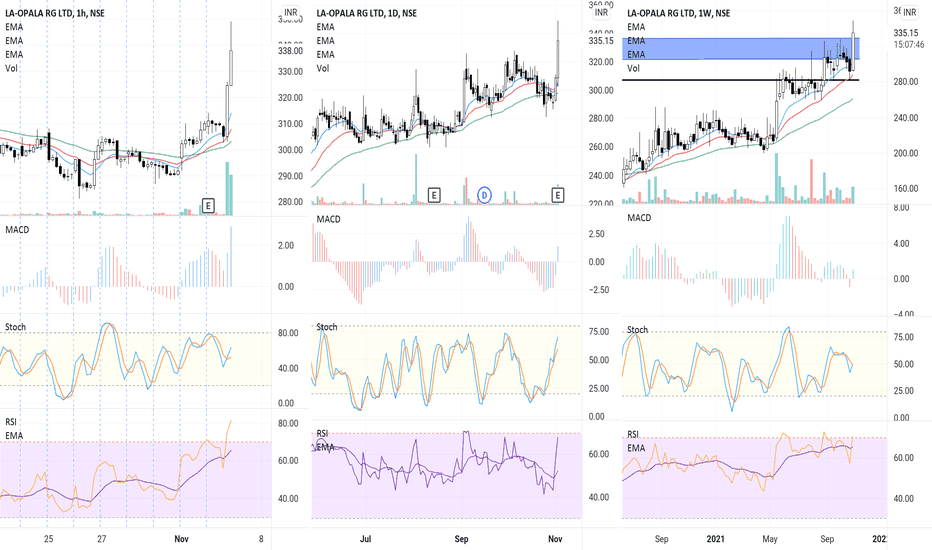
Task: Click the Sep label on 1D time axis
Action: coord(461,539)
